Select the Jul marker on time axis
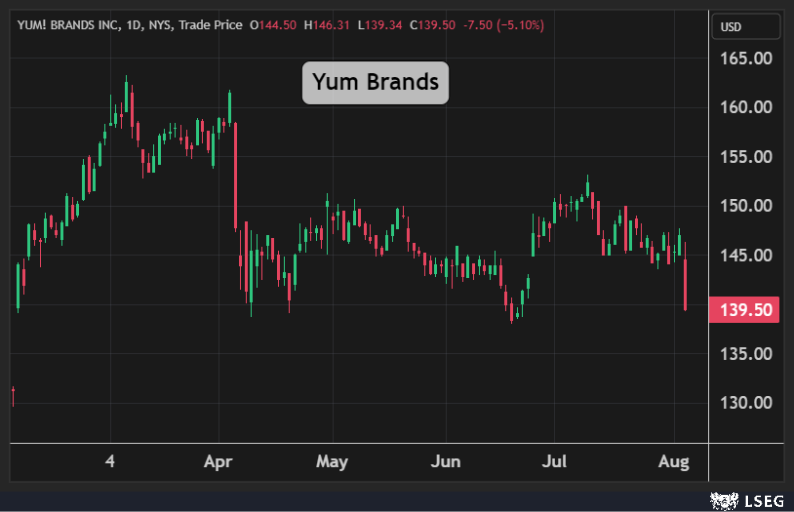794x512 pixels. coord(555,462)
